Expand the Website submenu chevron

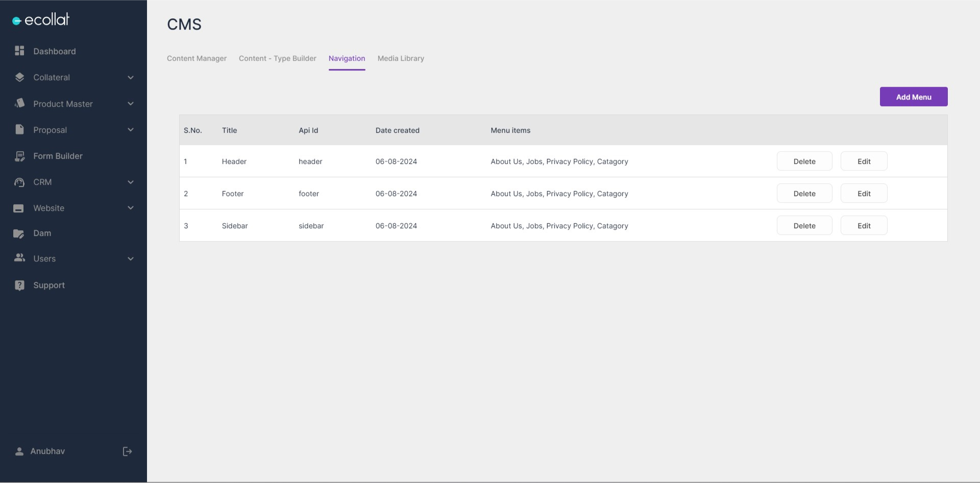(x=131, y=208)
